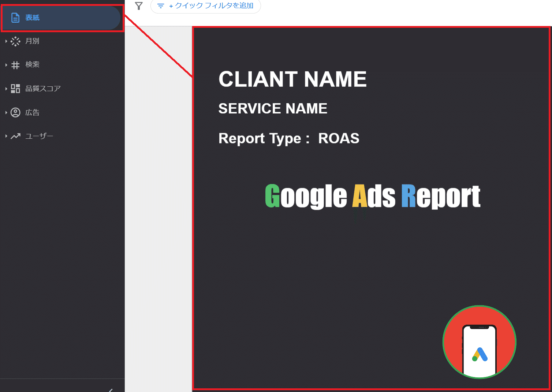Screen dimensions: 552x392
Task: Collapse the sidebar with the chevron
Action: click(111, 390)
